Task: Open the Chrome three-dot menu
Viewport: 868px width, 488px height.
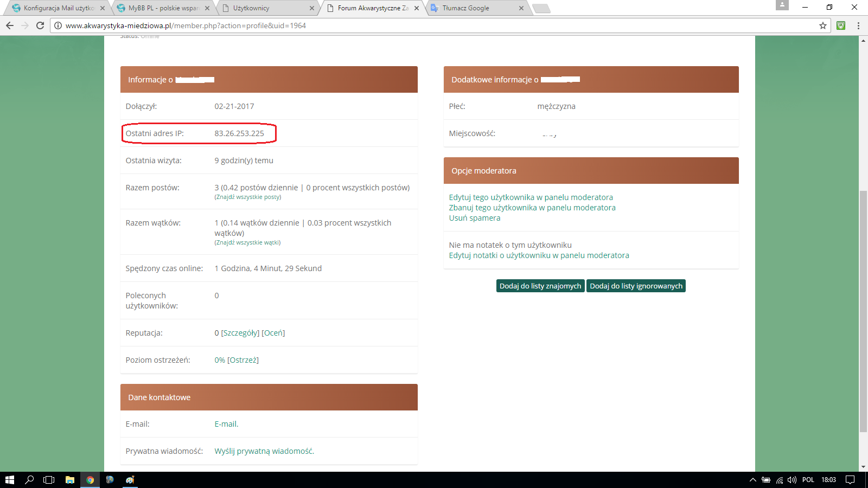Action: 858,25
